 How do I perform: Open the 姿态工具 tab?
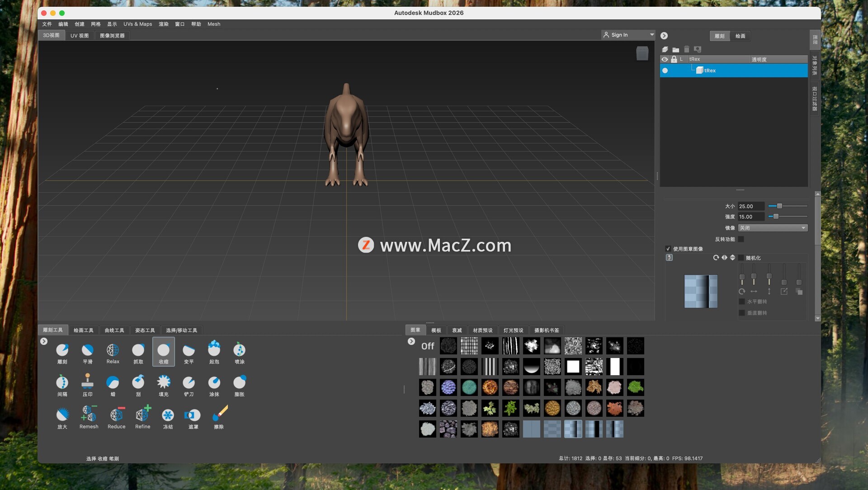click(x=145, y=330)
